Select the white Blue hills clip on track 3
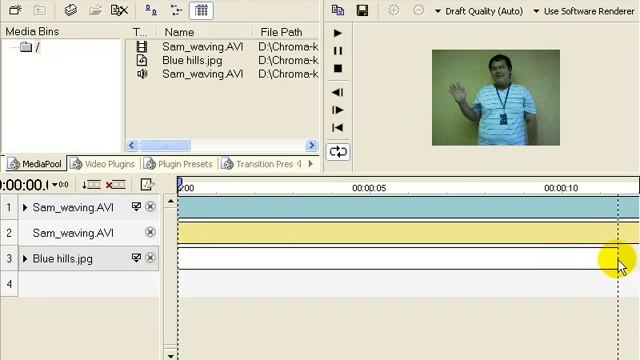Viewport: 640px width, 360px height. (x=398, y=258)
